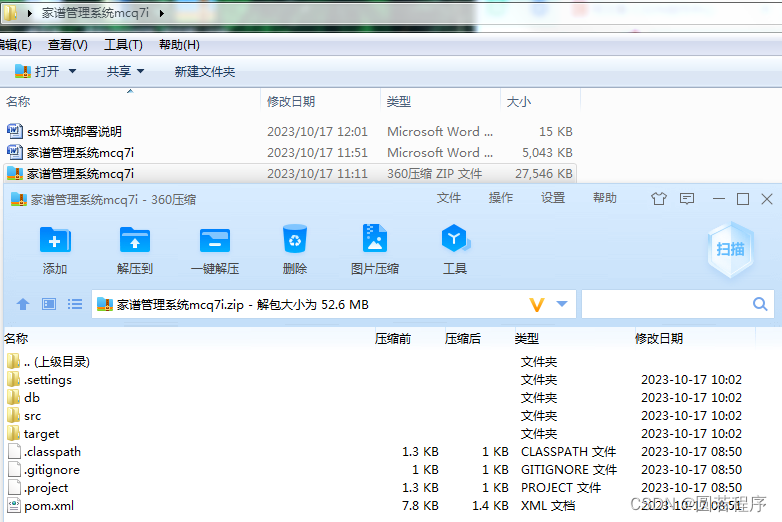Click the 家谱管理系统mcq7i breadcrumb in address bar
Screen dimensions: 782x522
point(95,13)
